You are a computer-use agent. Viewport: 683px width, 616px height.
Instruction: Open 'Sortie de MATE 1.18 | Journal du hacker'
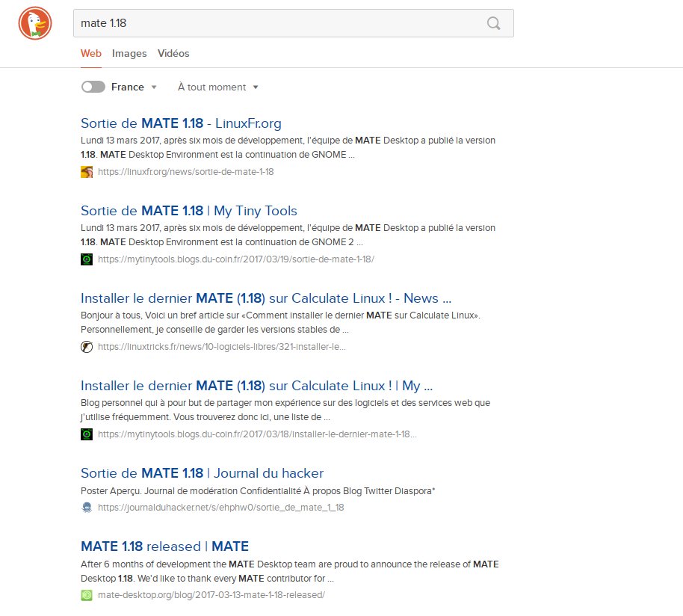202,473
